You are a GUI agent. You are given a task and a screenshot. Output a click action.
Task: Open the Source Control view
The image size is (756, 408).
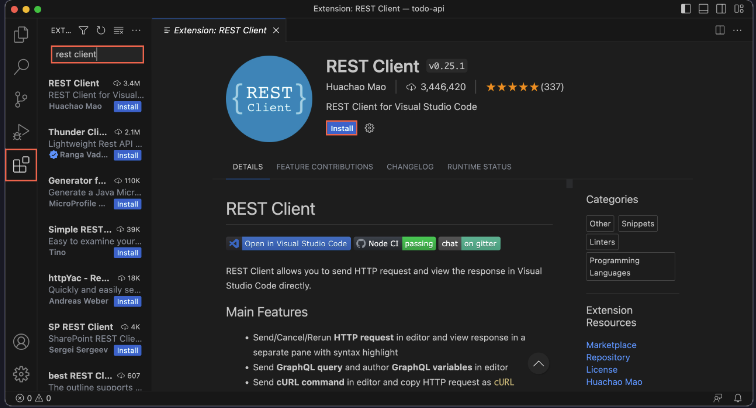[21, 99]
